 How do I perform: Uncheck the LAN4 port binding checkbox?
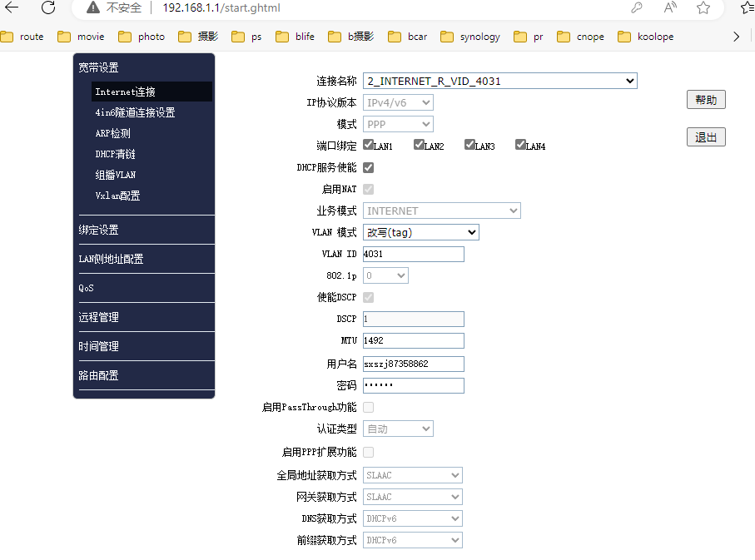tap(520, 145)
